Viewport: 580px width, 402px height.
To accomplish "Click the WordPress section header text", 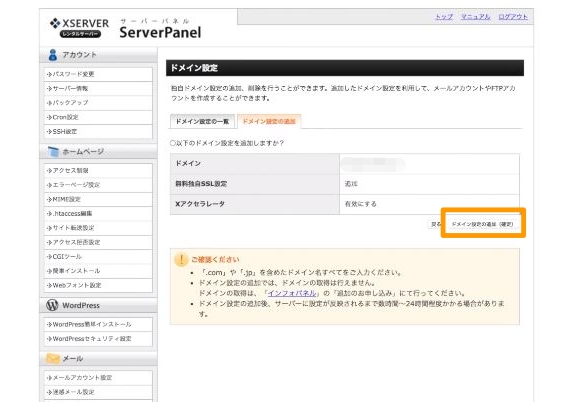I will [x=81, y=305].
